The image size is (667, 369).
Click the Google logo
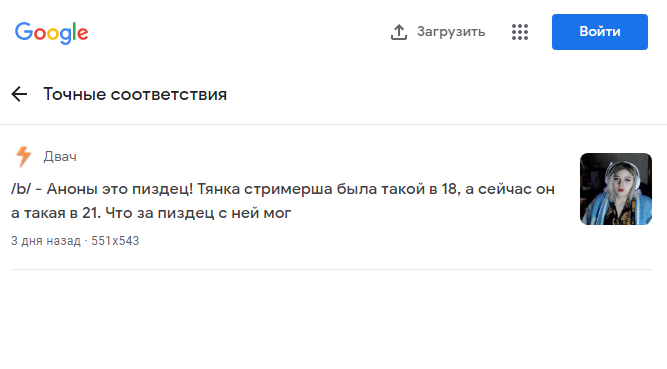[x=51, y=33]
